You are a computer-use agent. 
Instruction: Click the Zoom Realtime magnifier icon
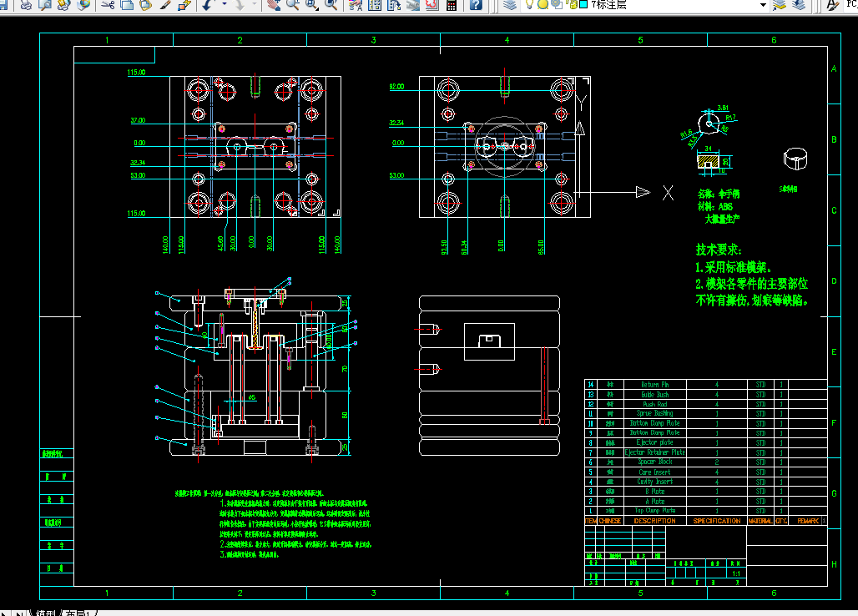click(x=293, y=5)
